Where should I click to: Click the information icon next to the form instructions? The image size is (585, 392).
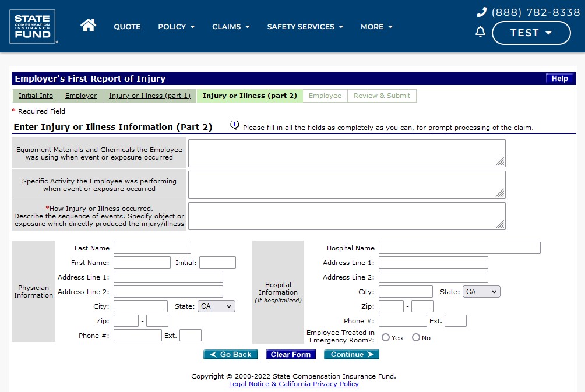coord(235,125)
